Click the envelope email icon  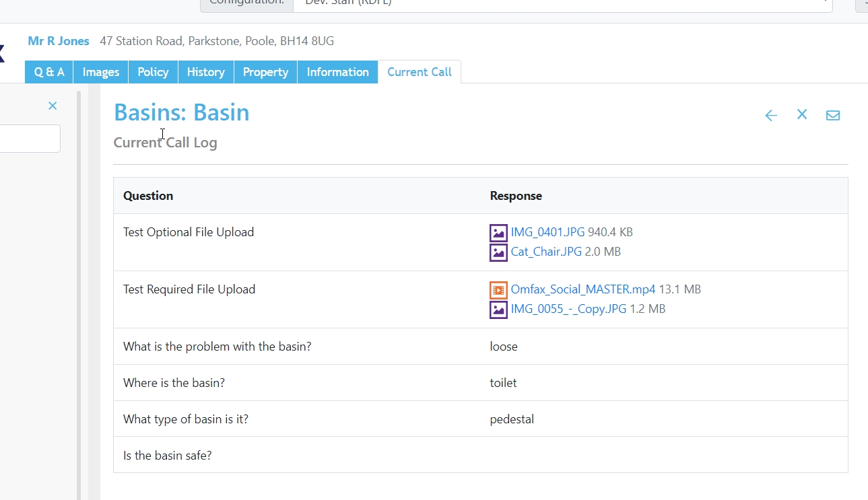pyautogui.click(x=833, y=116)
